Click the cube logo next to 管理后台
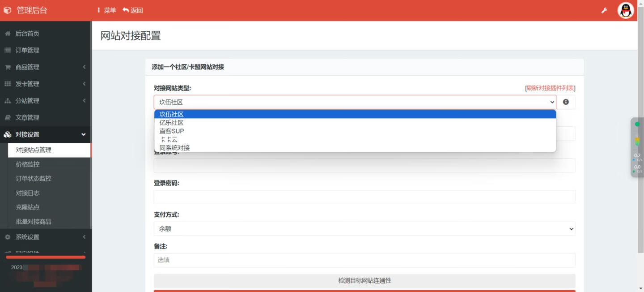This screenshot has width=644, height=292. [x=8, y=10]
